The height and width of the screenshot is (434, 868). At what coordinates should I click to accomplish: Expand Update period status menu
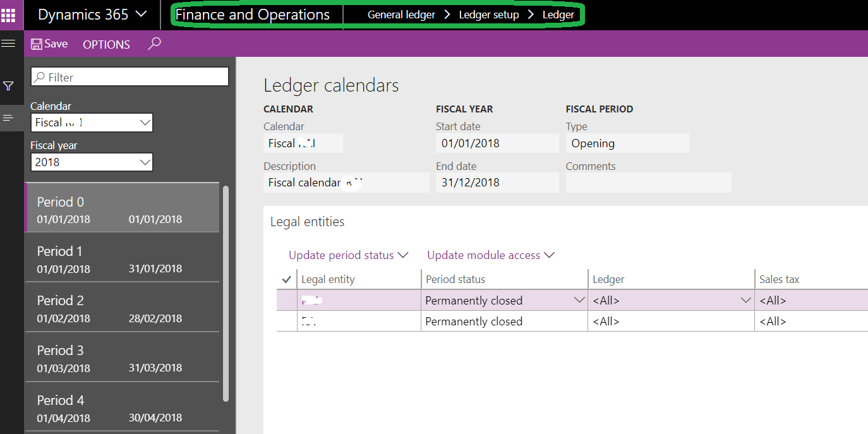[x=348, y=255]
